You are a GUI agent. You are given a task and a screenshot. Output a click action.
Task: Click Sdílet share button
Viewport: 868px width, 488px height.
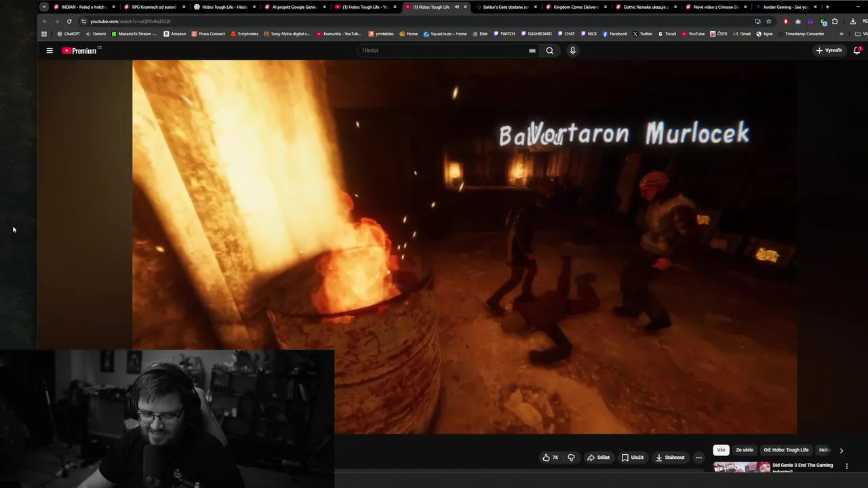tap(598, 457)
